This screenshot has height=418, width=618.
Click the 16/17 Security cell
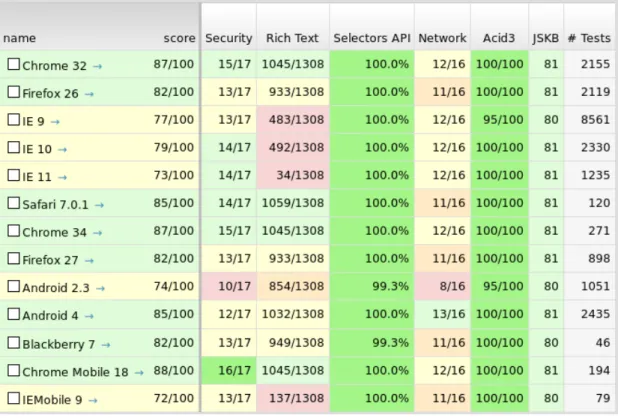229,370
